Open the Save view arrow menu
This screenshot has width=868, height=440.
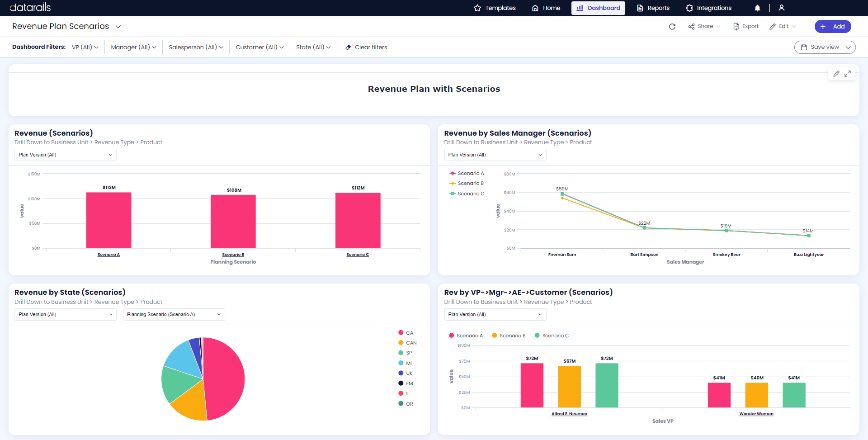click(849, 47)
